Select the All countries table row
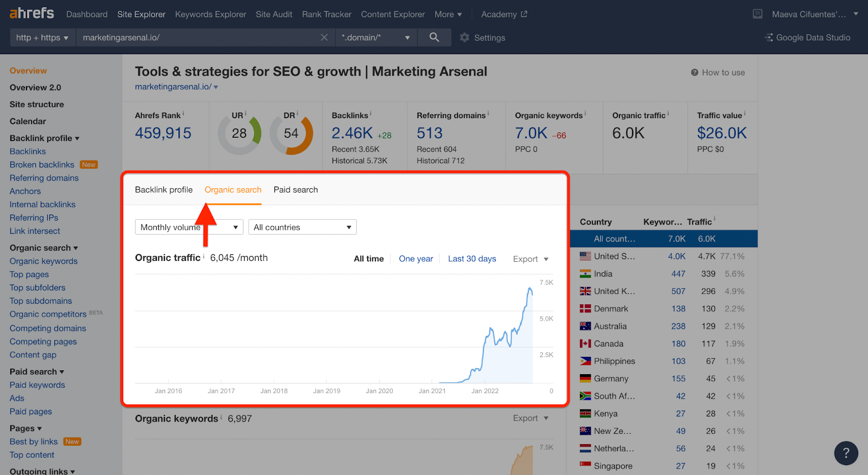 click(663, 239)
